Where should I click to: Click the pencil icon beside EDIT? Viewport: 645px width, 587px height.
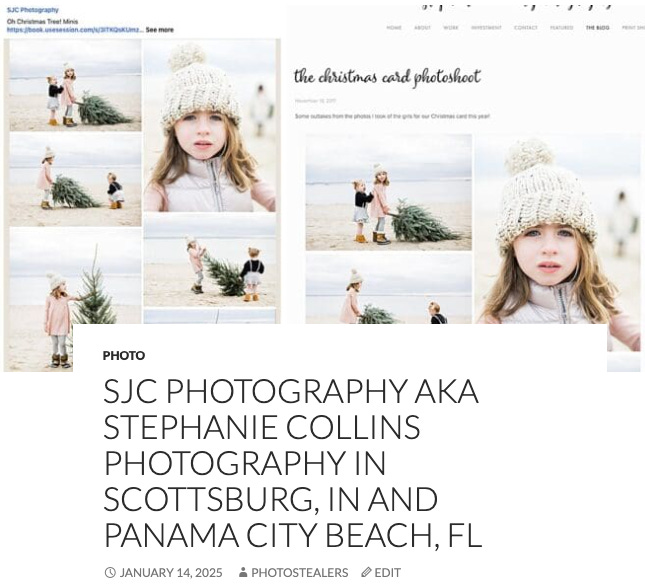click(366, 572)
